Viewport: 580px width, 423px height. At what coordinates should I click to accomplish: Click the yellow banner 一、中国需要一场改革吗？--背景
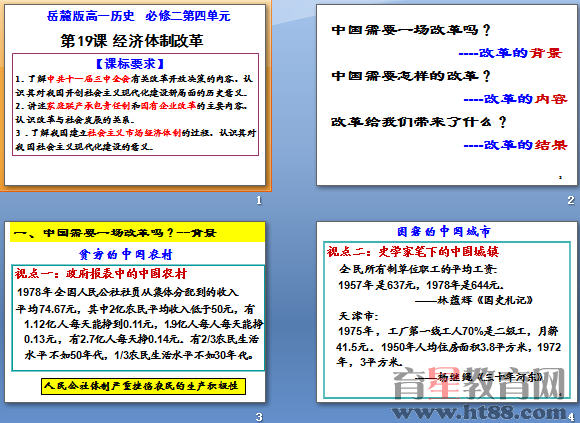(137, 233)
